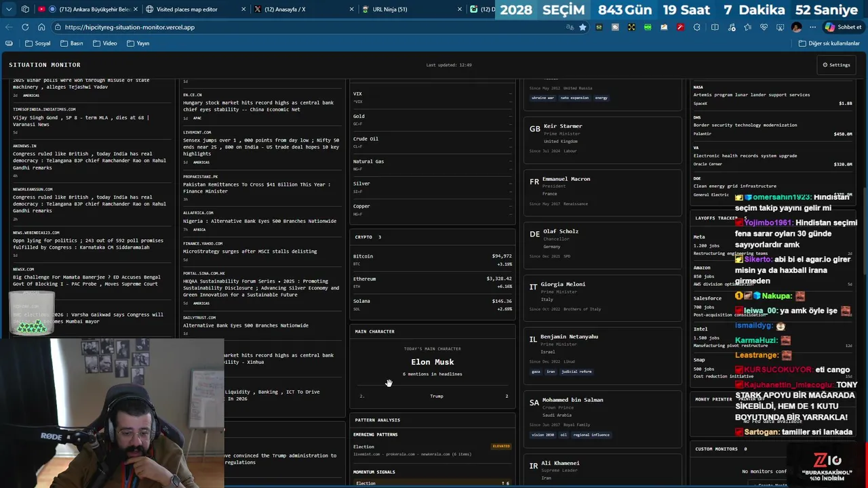The image size is (868, 488).
Task: Open the Keir Starmer leader card
Action: (x=602, y=139)
